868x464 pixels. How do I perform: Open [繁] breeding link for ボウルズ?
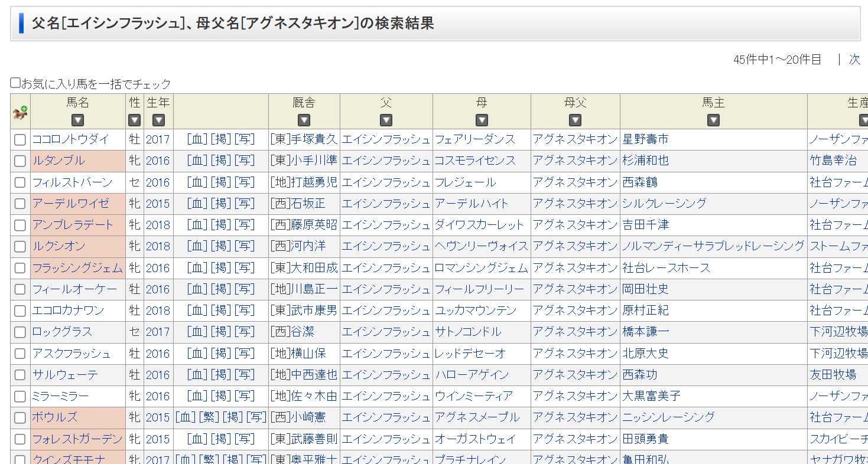pyautogui.click(x=209, y=417)
